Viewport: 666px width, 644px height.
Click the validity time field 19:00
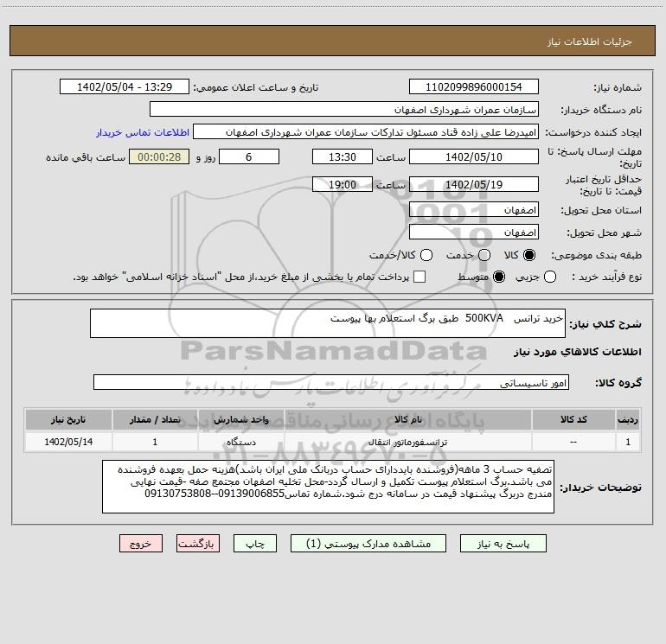pyautogui.click(x=343, y=184)
